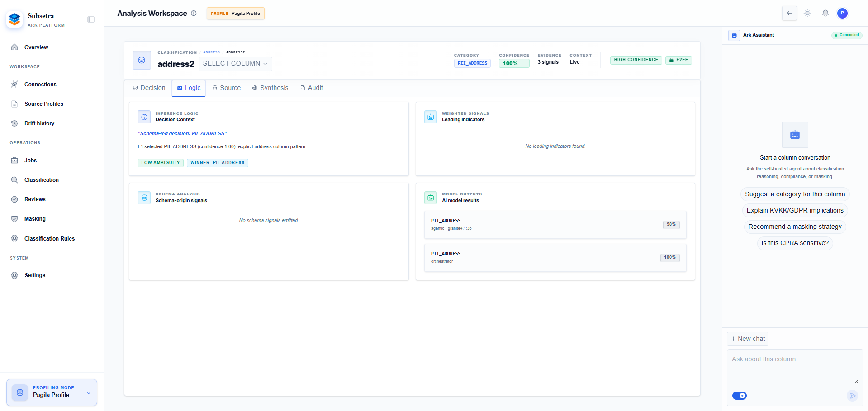Click the Classification magnifier icon

click(14, 180)
